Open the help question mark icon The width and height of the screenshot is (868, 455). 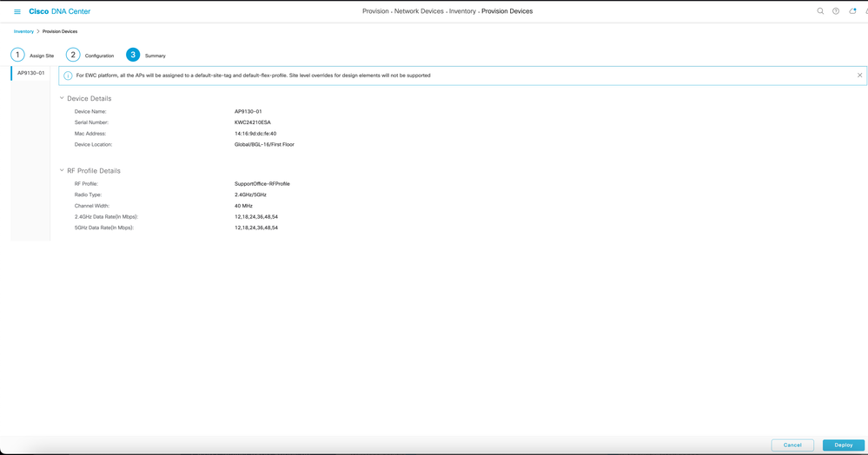click(x=836, y=11)
